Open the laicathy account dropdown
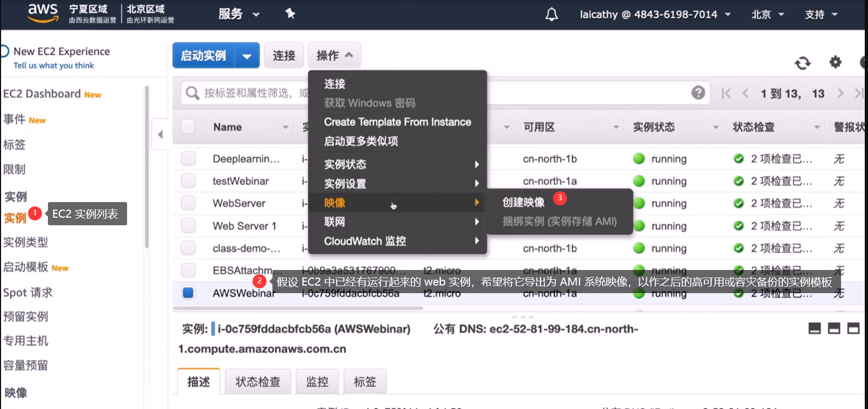 pos(655,15)
